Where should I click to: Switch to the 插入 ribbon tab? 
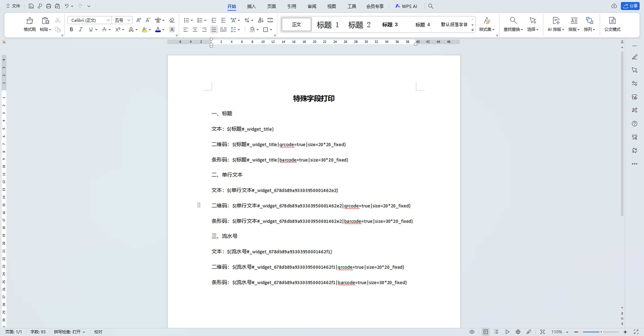[251, 6]
